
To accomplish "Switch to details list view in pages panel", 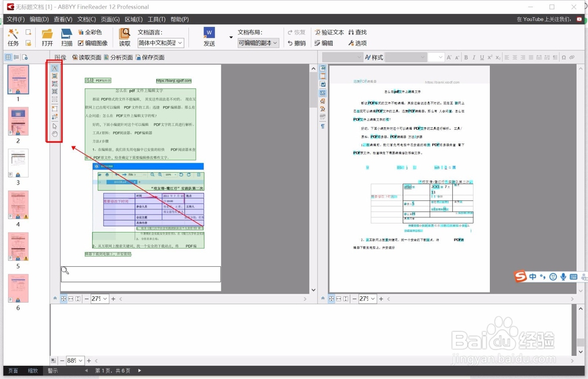I will [x=16, y=58].
